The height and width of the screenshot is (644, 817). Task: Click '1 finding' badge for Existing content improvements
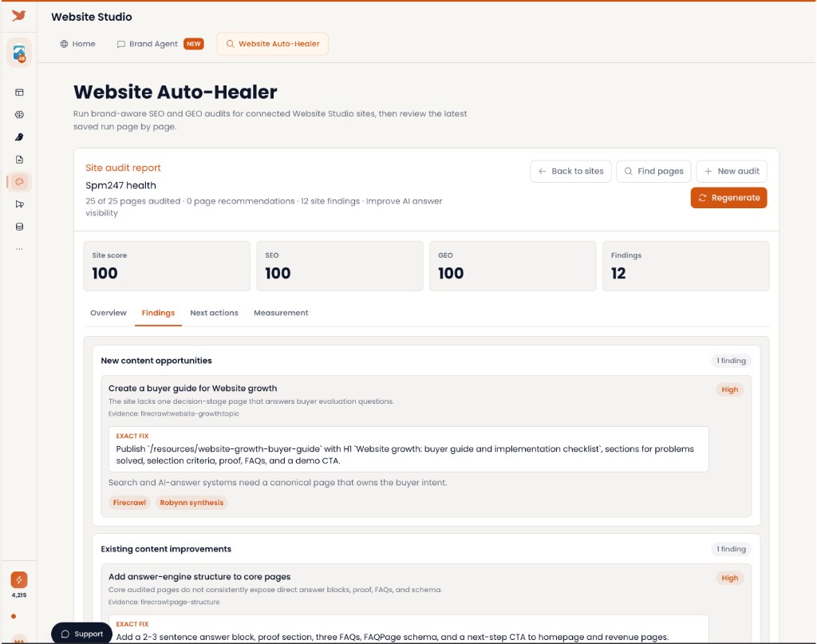pos(731,549)
